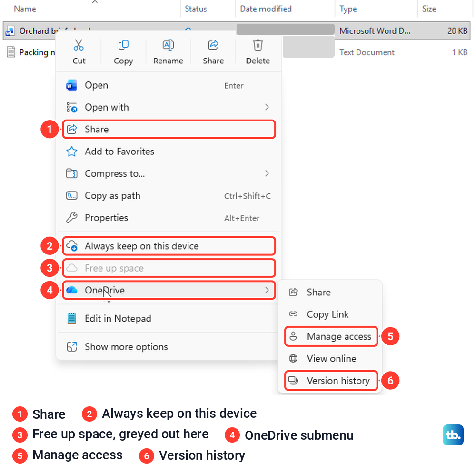Image resolution: width=476 pixels, height=475 pixels.
Task: Click the Show more options icon
Action: click(x=72, y=346)
